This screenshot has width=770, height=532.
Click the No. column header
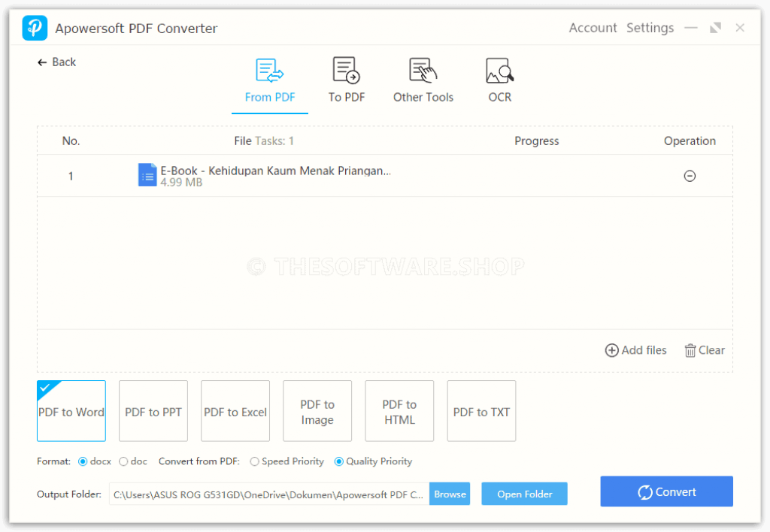tap(71, 141)
